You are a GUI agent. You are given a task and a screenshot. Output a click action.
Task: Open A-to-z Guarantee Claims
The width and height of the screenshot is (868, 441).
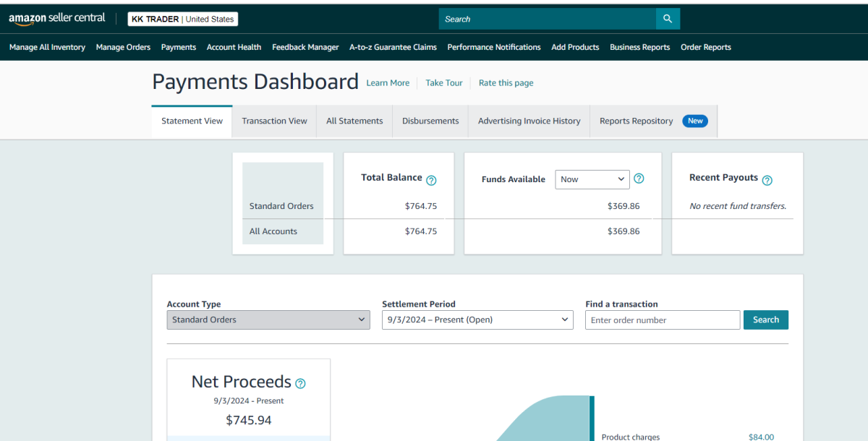(393, 47)
